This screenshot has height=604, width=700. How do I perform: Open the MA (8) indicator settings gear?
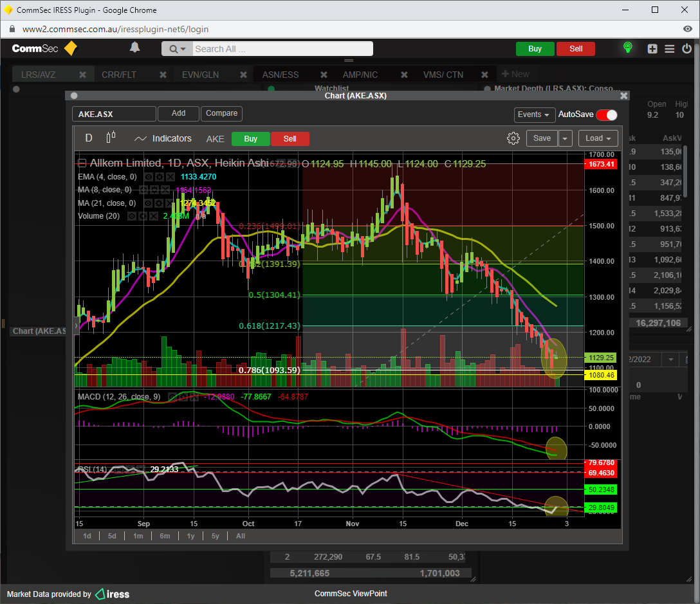click(x=154, y=190)
